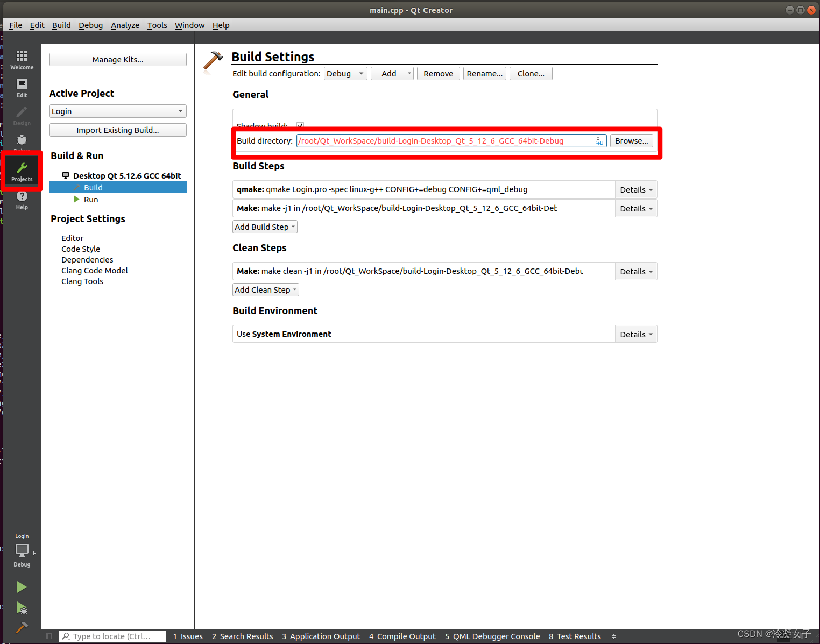The width and height of the screenshot is (820, 644).
Task: Open Code Style project settings
Action: click(81, 249)
